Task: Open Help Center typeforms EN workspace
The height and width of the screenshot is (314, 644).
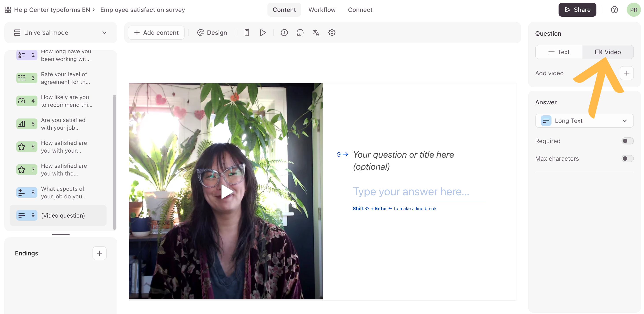Action: point(52,10)
